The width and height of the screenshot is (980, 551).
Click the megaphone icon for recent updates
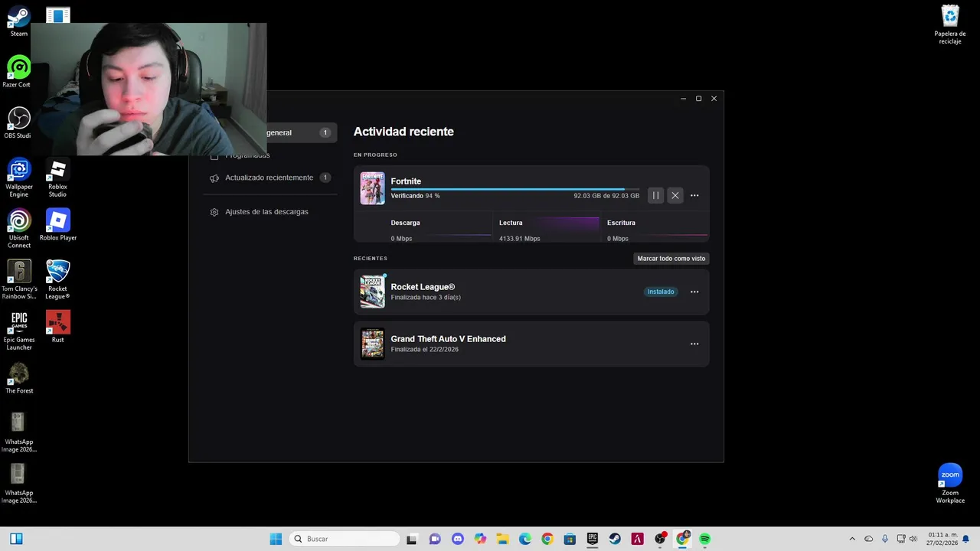point(214,178)
